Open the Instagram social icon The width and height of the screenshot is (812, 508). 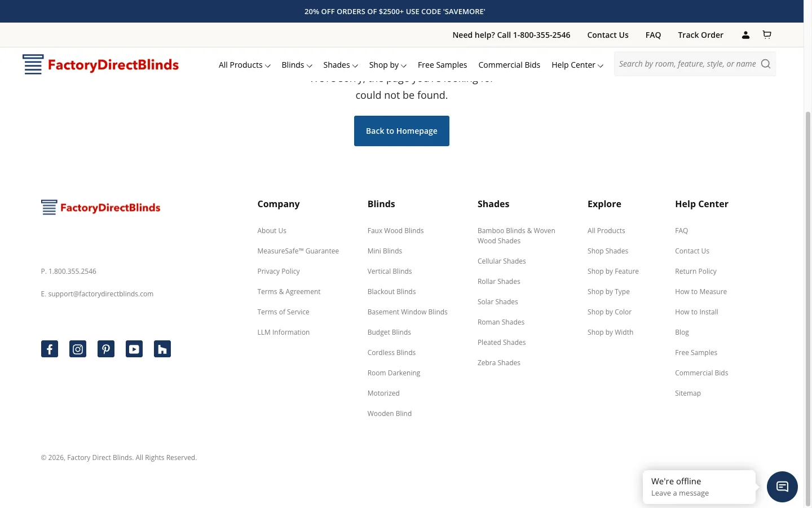click(x=78, y=349)
